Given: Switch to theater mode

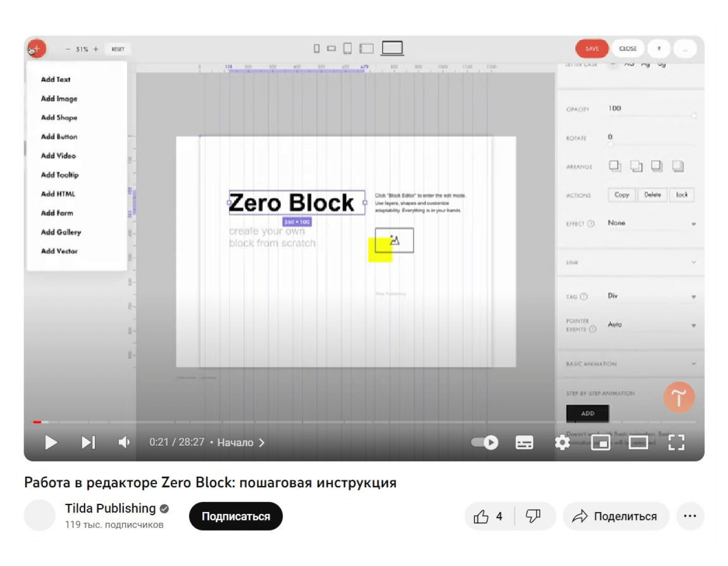Looking at the screenshot, I should [x=638, y=442].
